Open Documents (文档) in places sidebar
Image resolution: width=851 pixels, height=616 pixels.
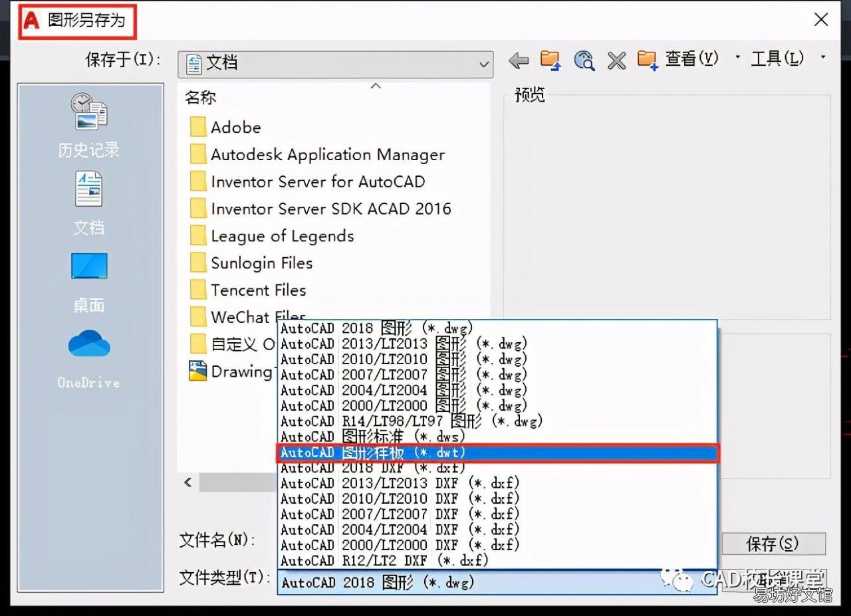pyautogui.click(x=89, y=203)
